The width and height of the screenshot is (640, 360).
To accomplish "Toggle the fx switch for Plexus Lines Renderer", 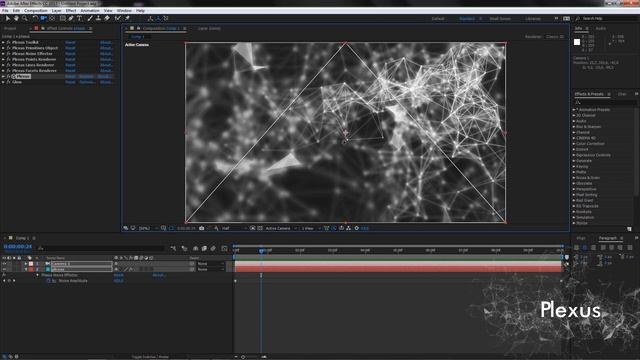I will pos(8,65).
